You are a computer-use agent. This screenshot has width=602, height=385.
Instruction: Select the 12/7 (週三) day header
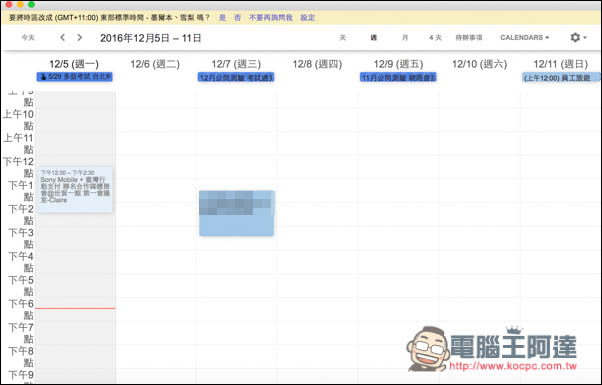click(236, 64)
